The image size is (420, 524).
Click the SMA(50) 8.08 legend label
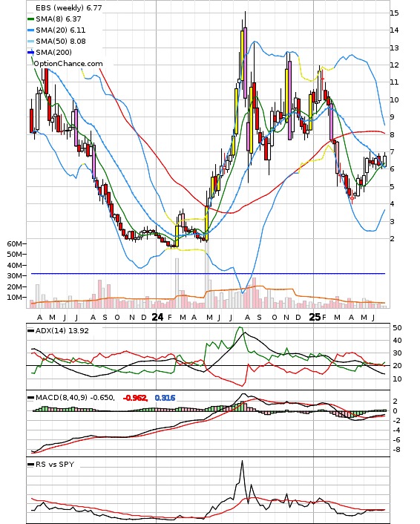(x=61, y=41)
